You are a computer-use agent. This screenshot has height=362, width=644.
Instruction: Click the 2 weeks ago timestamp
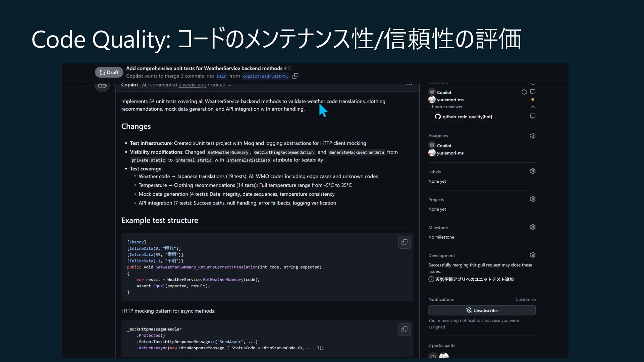click(x=192, y=85)
